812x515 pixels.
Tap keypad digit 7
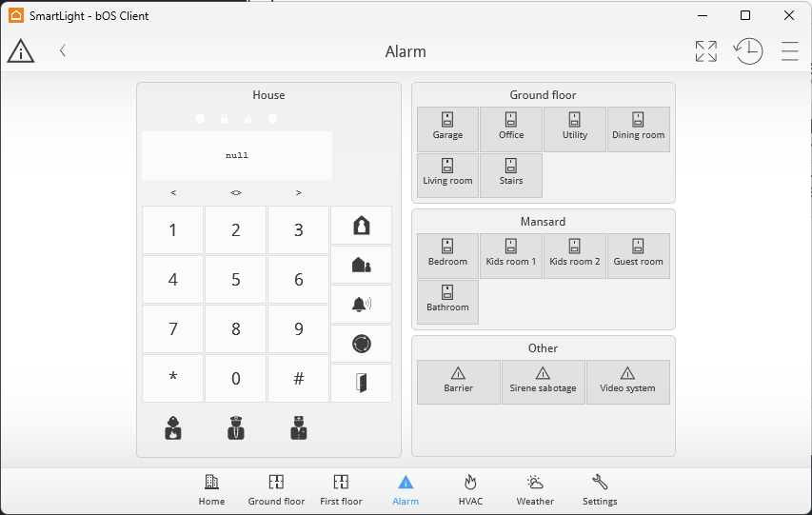click(x=173, y=329)
